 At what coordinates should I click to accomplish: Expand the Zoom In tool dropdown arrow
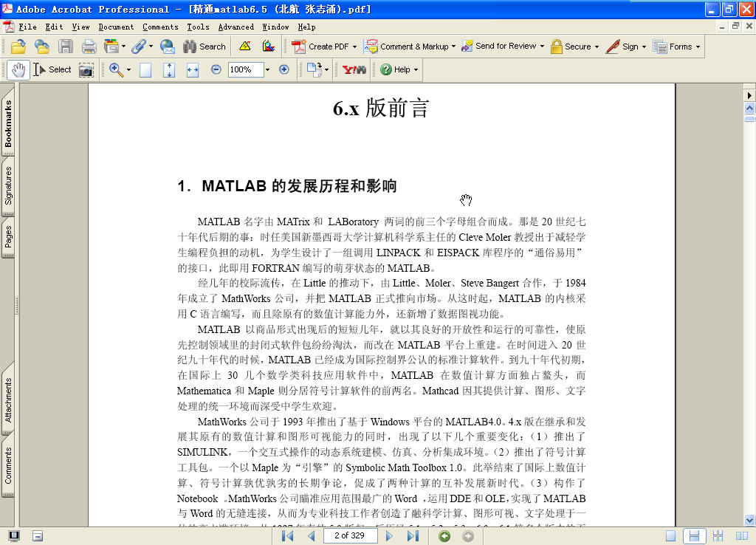pyautogui.click(x=128, y=70)
